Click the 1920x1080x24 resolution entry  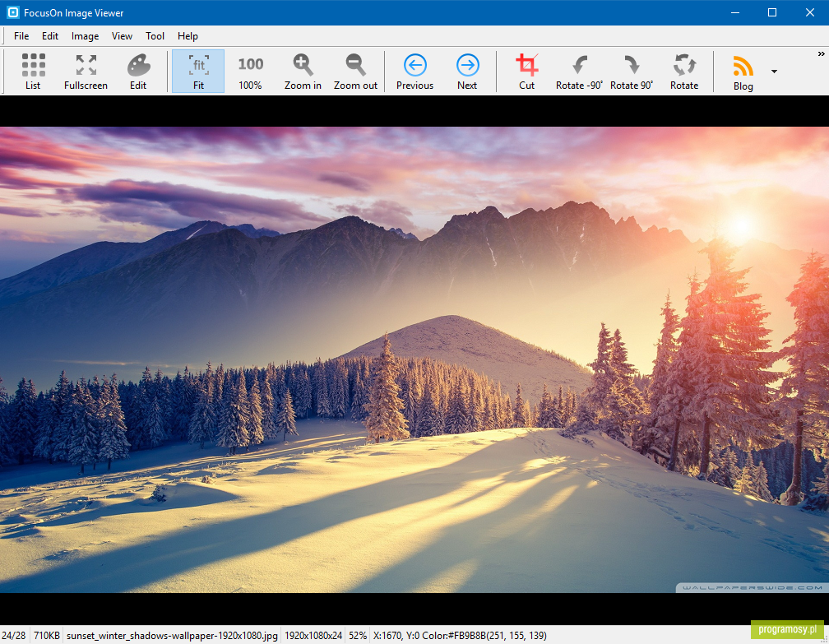pos(313,636)
